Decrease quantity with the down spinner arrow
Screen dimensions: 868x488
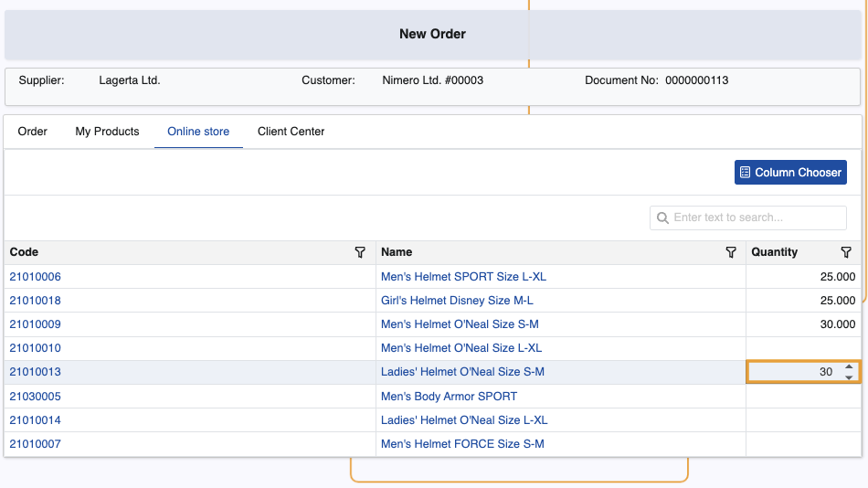point(849,377)
